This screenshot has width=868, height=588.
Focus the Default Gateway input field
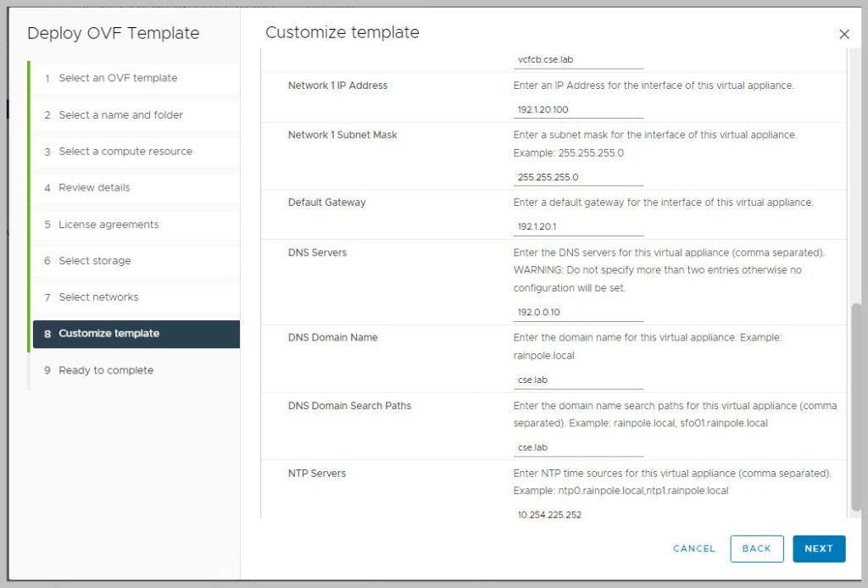pyautogui.click(x=578, y=227)
